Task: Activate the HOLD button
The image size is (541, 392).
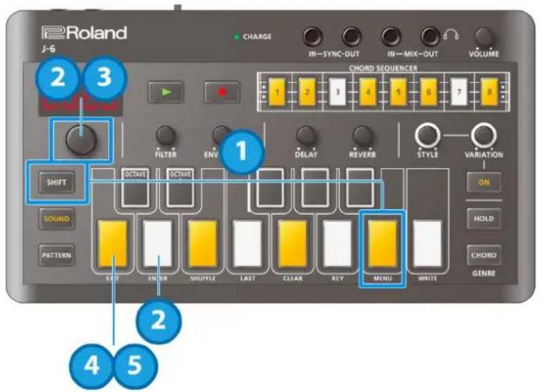Action: click(484, 218)
